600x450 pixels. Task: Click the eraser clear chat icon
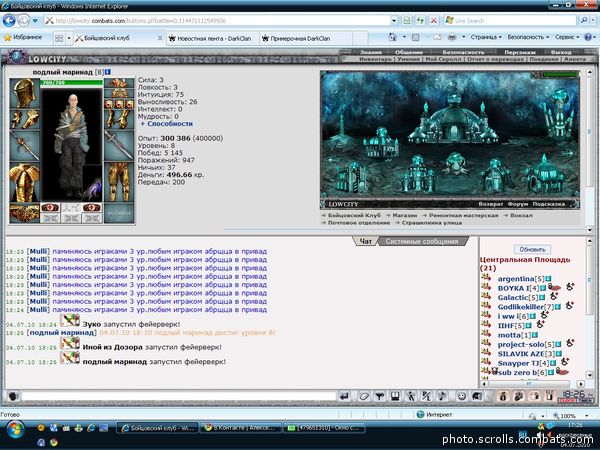pyautogui.click(x=364, y=396)
